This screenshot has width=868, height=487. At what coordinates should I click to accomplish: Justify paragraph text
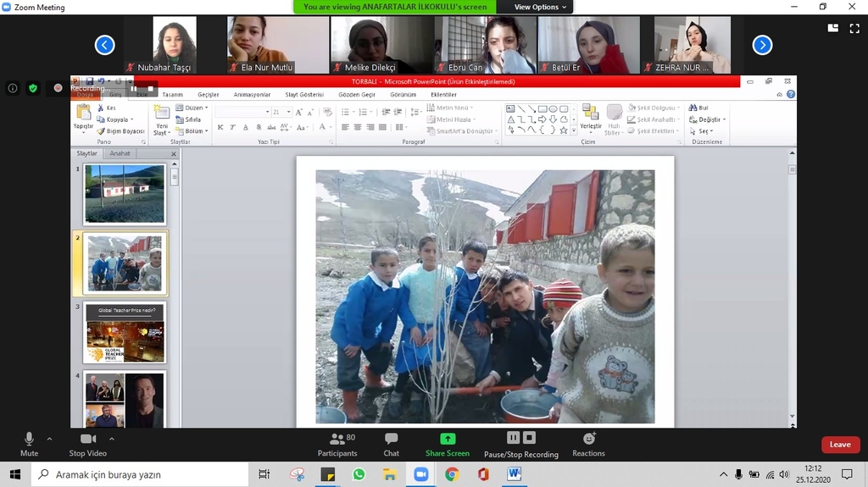coord(382,127)
